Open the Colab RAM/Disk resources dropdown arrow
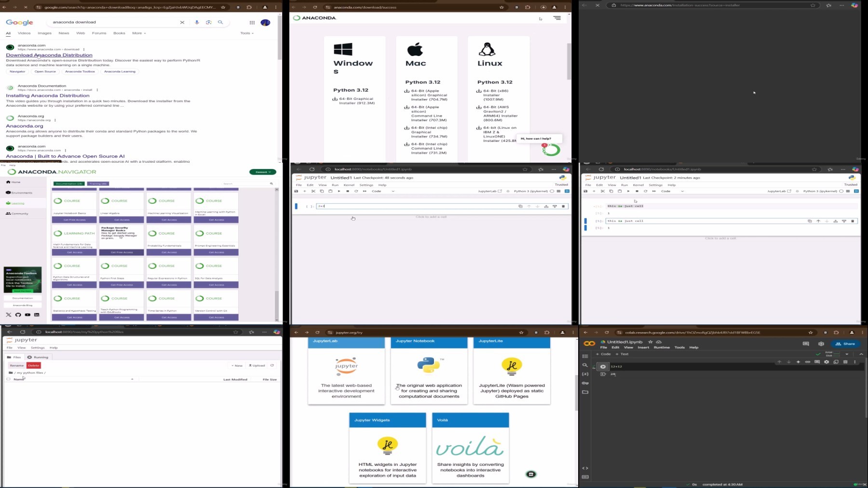The image size is (868, 488). [847, 354]
